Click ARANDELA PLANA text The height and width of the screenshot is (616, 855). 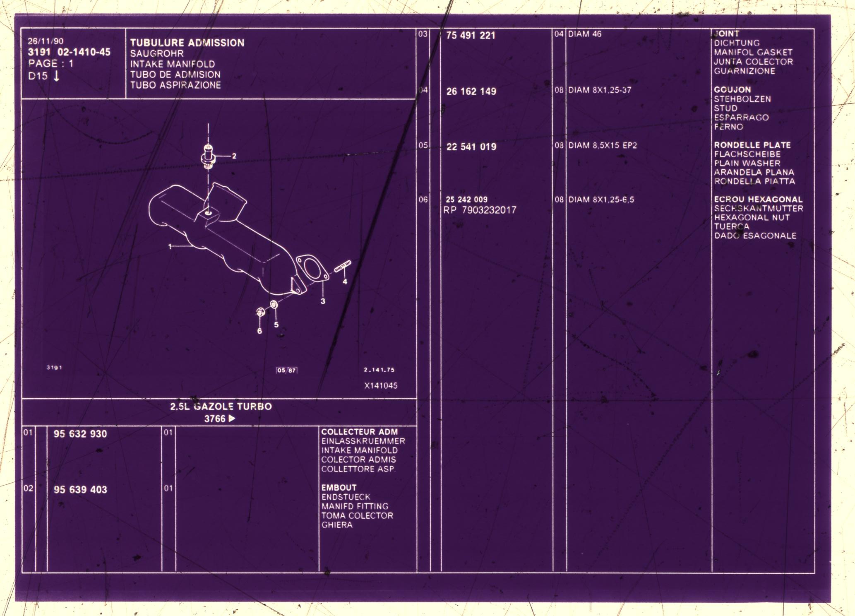(754, 172)
